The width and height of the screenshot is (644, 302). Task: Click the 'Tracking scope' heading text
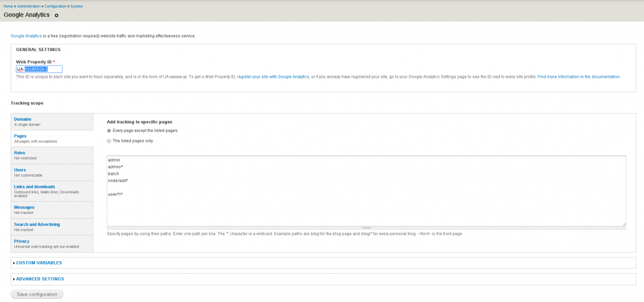27,102
